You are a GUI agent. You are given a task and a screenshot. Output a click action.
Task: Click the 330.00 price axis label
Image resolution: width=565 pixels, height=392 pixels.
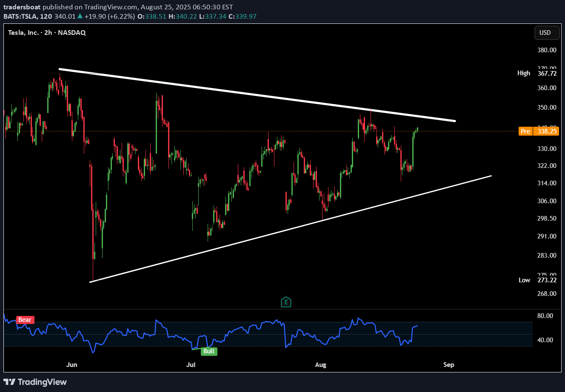[x=547, y=148]
